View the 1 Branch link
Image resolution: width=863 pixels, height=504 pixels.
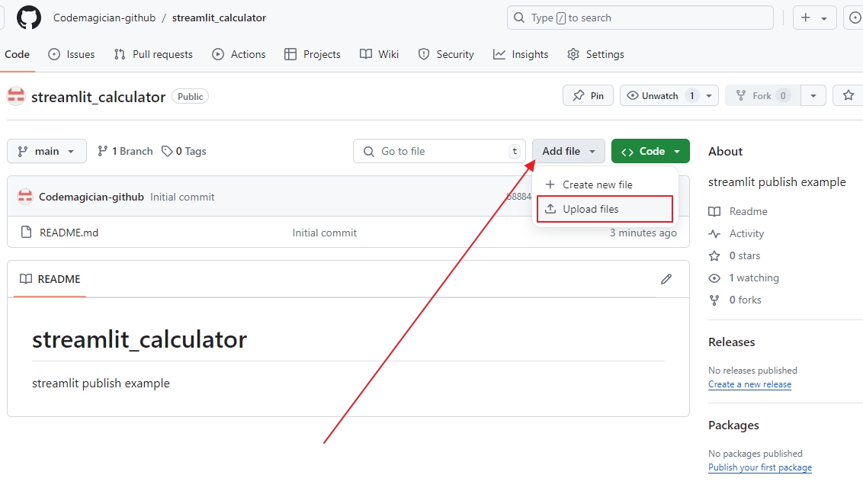pos(125,151)
